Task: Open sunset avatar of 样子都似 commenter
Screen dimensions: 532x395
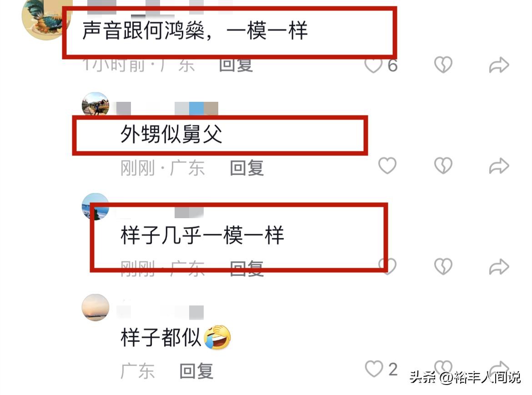Action: point(95,307)
